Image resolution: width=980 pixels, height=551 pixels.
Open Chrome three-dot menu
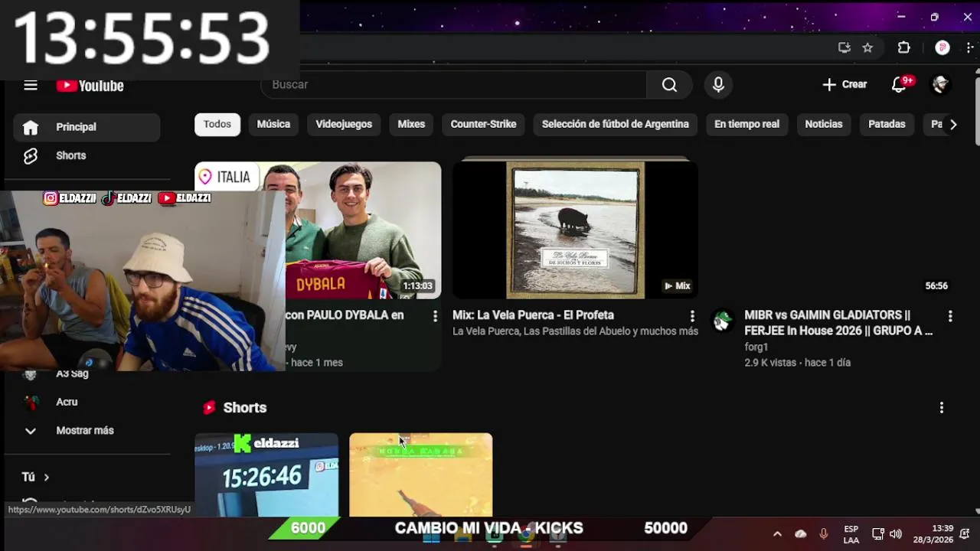[x=969, y=47]
